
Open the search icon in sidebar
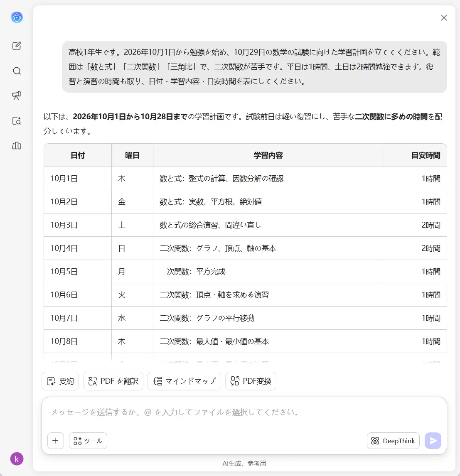pyautogui.click(x=17, y=71)
